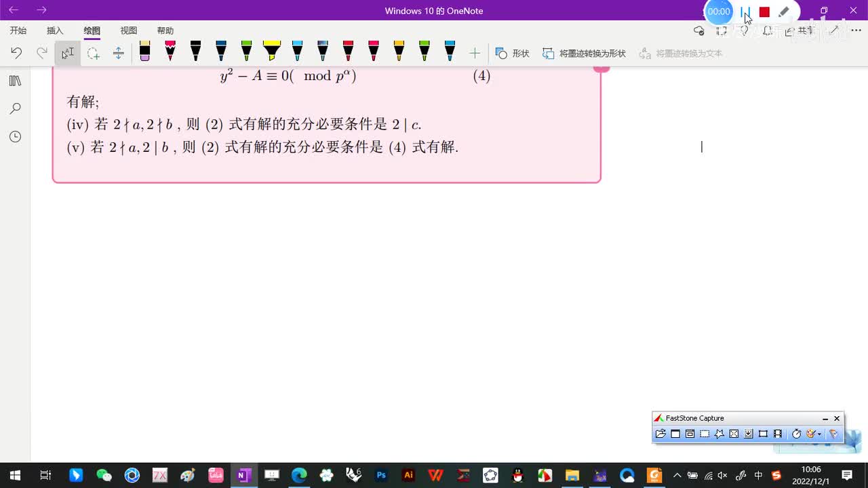The image size is (868, 488).
Task: Click 将墨迹转换为形状 ink to shape
Action: click(584, 53)
